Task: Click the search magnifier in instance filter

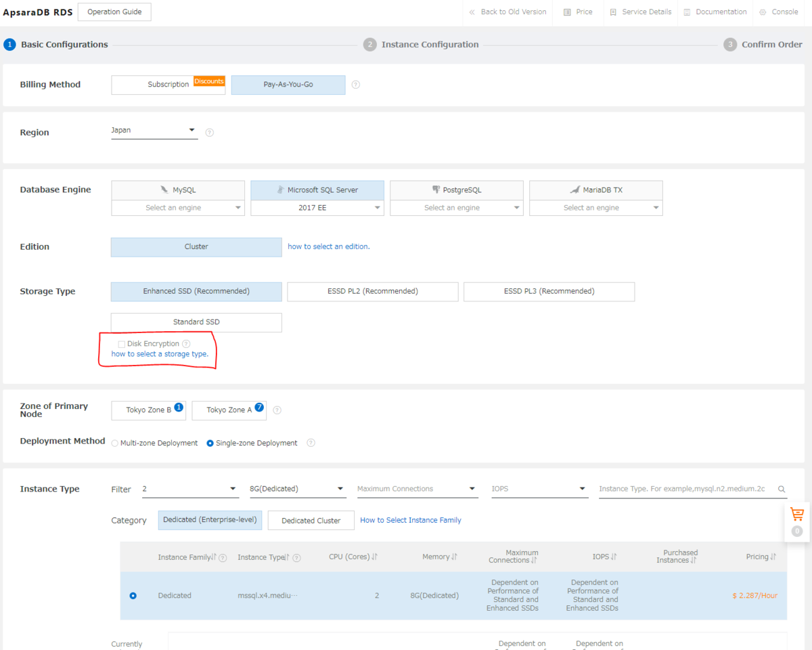Action: point(782,489)
